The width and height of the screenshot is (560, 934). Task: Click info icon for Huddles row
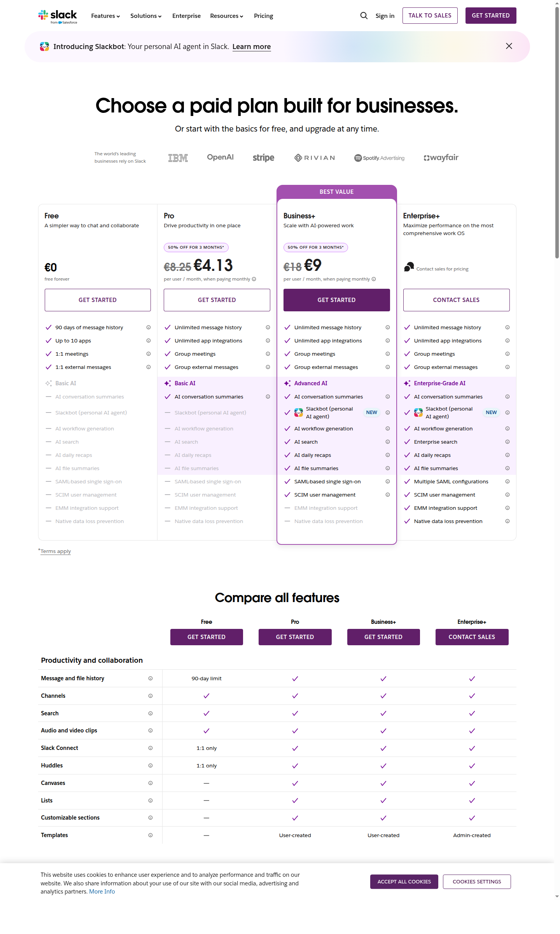click(x=150, y=765)
